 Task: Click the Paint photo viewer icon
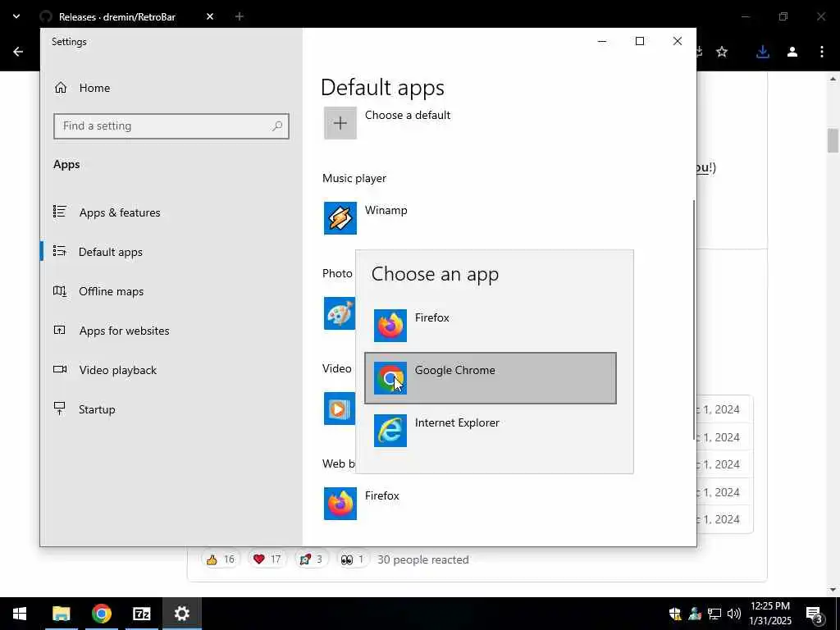[340, 313]
